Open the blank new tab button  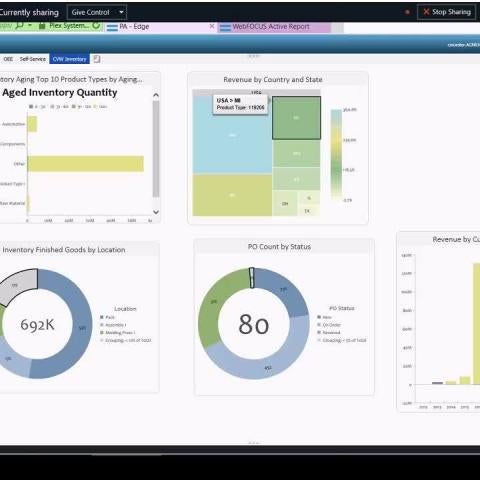337,27
